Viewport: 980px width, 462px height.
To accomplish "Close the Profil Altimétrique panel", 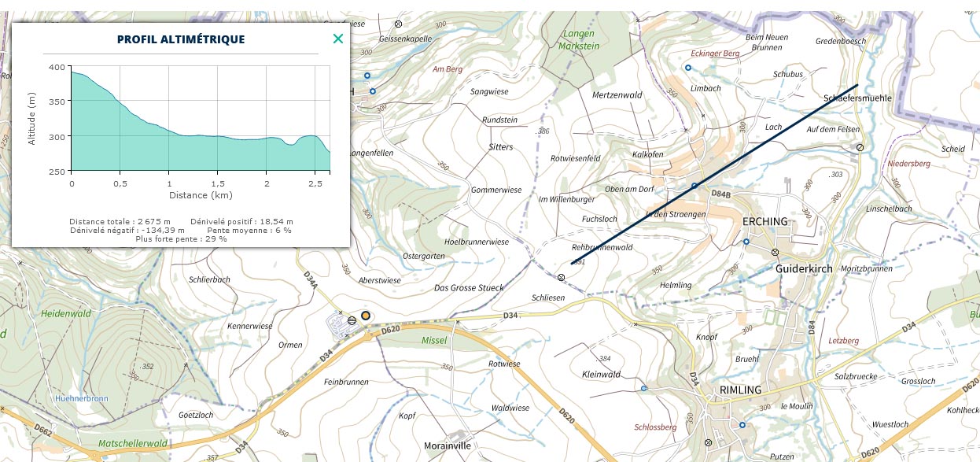I will 338,39.
